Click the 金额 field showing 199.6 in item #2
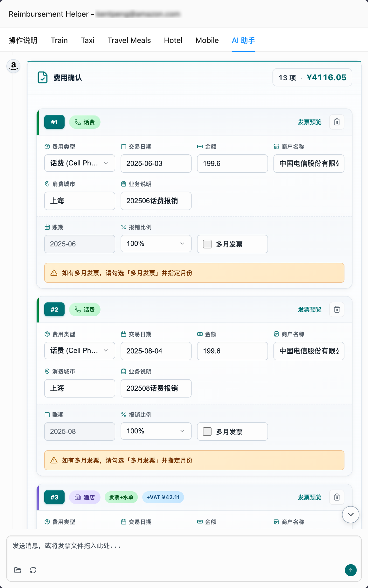 pyautogui.click(x=232, y=351)
